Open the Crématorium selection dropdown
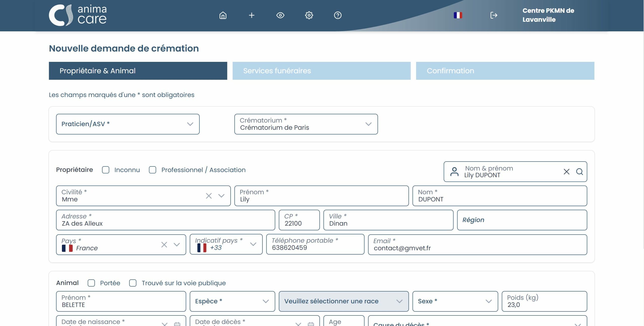Screen dimensions: 644x326 pos(306,124)
